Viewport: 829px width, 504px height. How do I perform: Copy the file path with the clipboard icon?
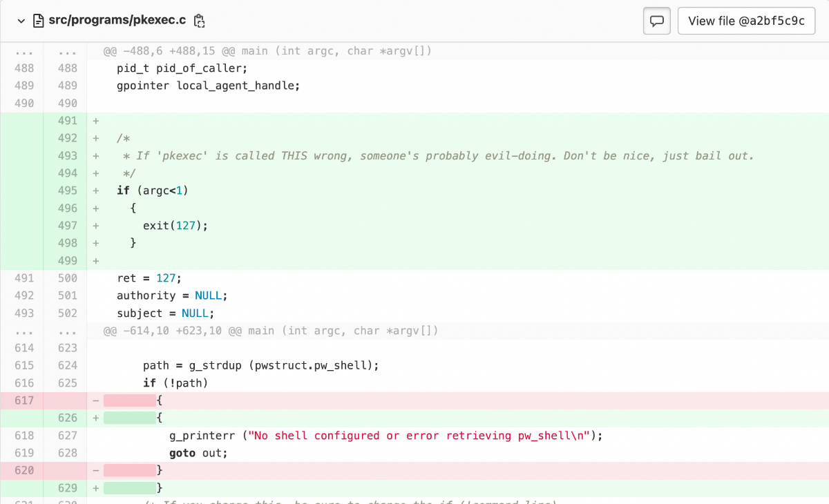(200, 21)
